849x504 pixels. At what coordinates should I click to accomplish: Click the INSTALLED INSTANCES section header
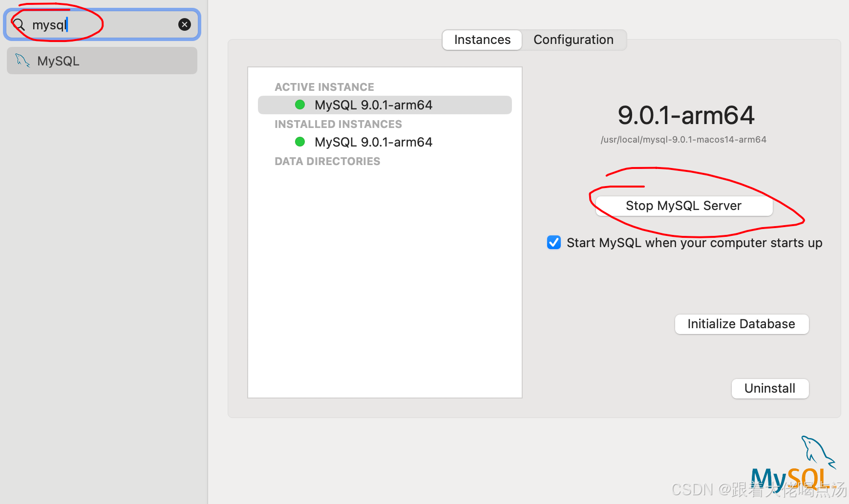pyautogui.click(x=338, y=124)
